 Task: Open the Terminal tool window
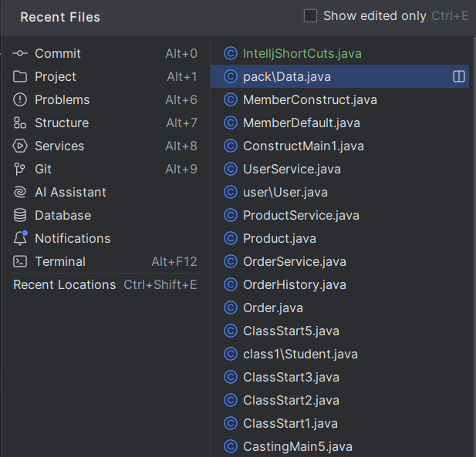tap(105, 261)
